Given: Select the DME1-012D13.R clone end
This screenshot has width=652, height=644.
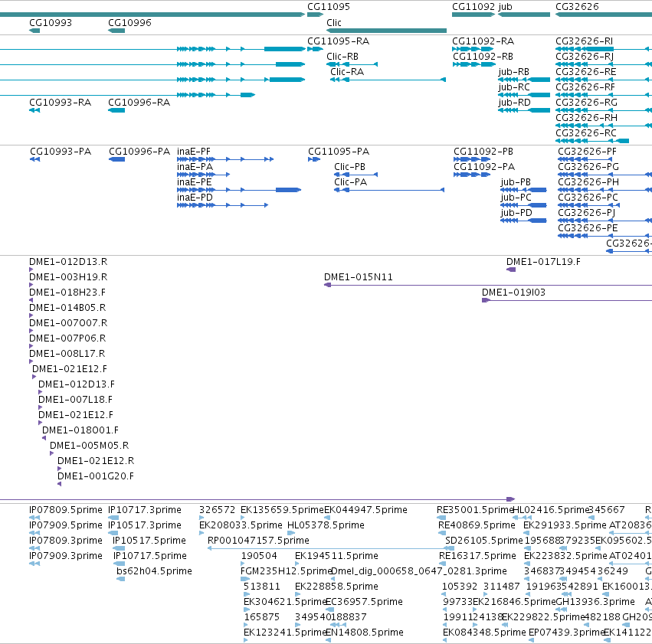Looking at the screenshot, I should [31, 270].
